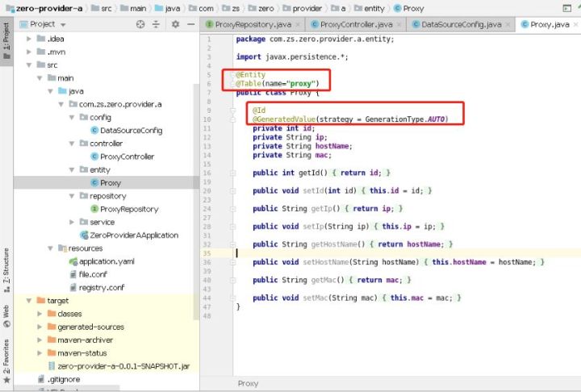Click the Proxy breadcrumb below the editor
The height and width of the screenshot is (392, 581).
(x=248, y=383)
